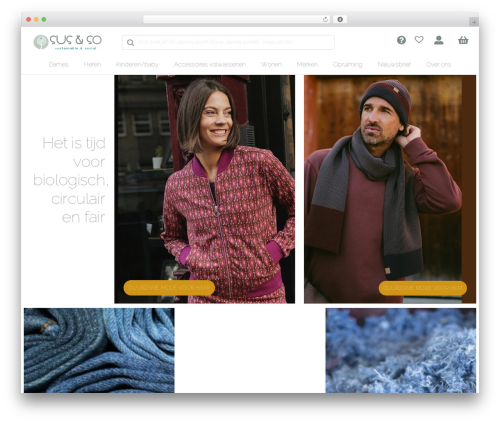Open the Wonen menu
Screen dimensions: 500x423
pyautogui.click(x=271, y=64)
